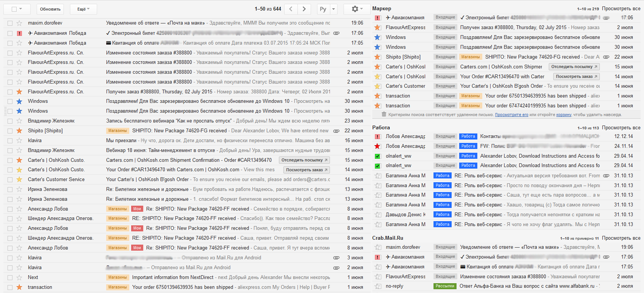Expand the Ещё actions dropdown

point(84,9)
